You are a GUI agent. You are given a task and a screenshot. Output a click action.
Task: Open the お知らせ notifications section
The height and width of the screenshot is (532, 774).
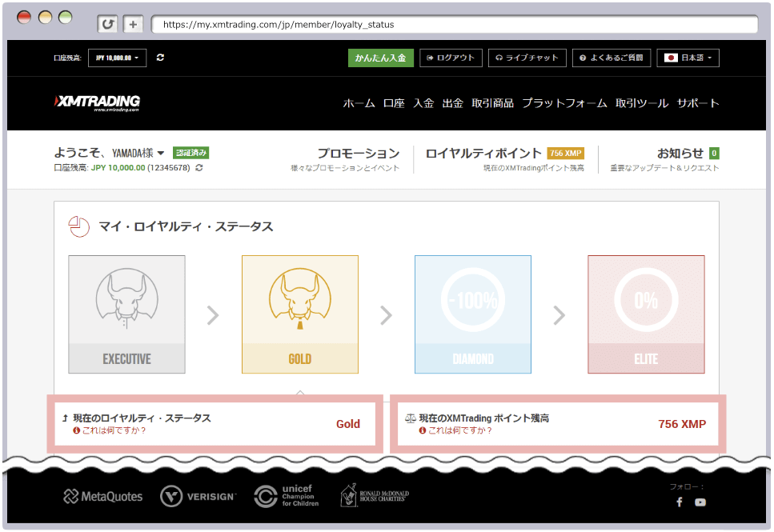click(x=680, y=153)
